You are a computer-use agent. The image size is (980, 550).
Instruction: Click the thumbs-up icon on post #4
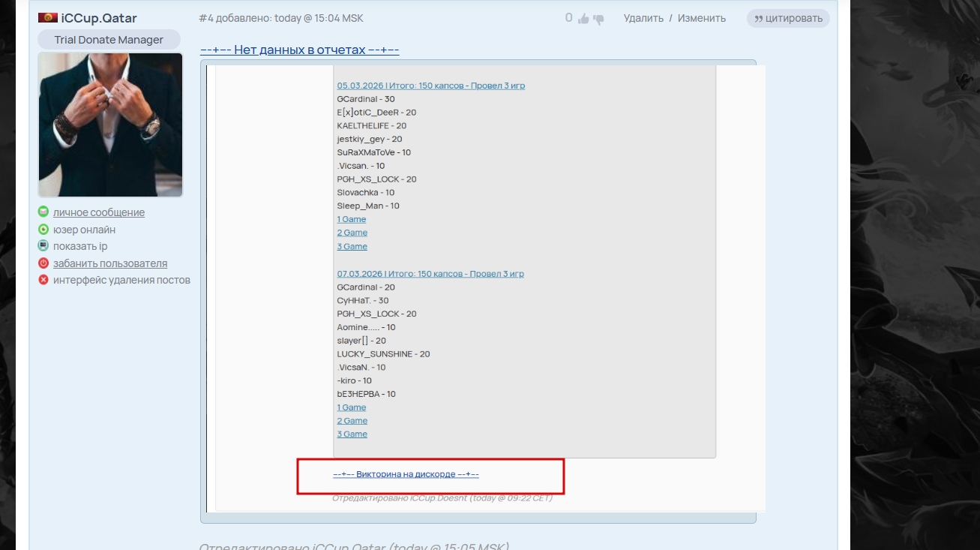584,19
